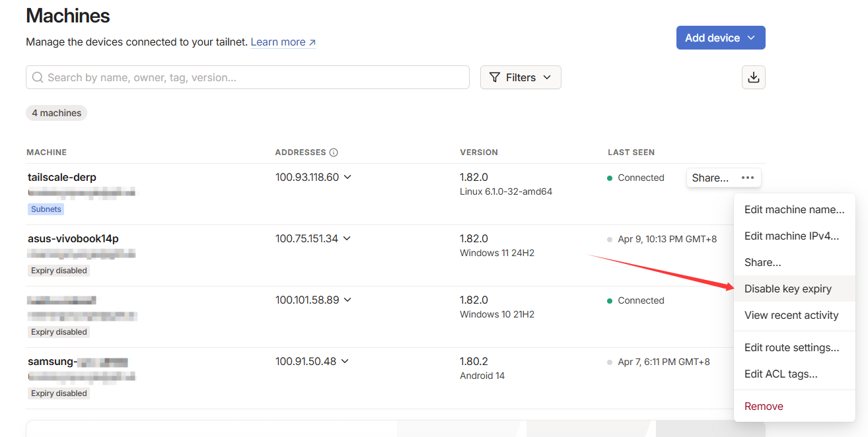Click the Share button for tailscale-derp
The width and height of the screenshot is (868, 437).
710,178
